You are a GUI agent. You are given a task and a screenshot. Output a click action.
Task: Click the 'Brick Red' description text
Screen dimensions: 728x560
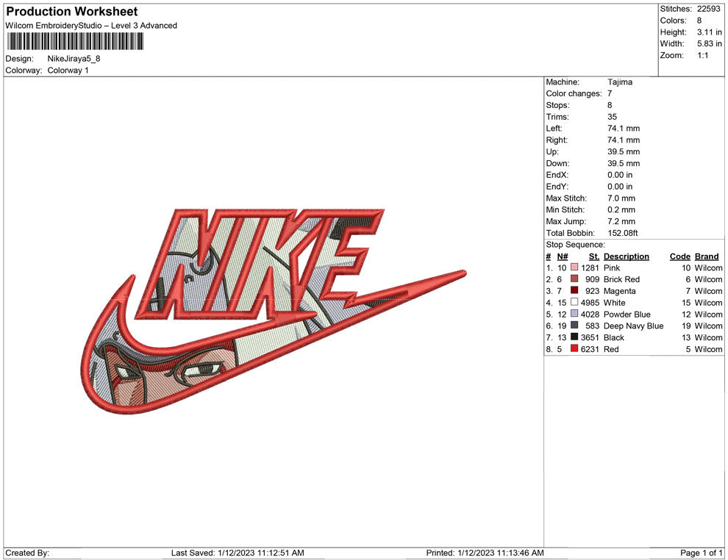pos(621,279)
